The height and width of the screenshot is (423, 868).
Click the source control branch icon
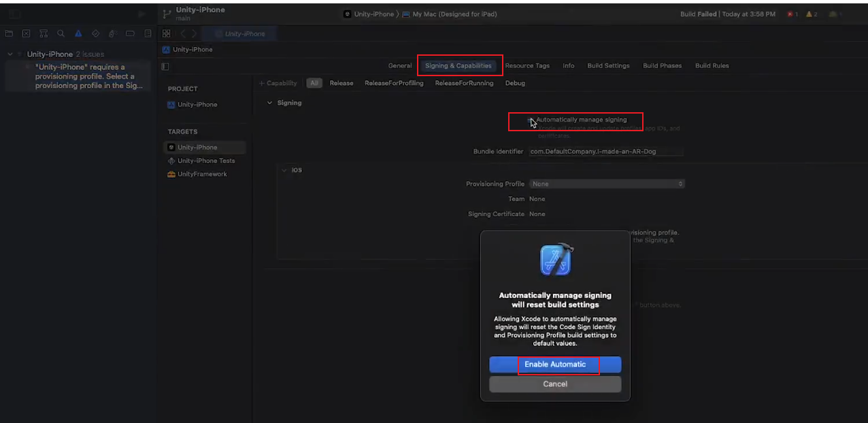[x=167, y=14]
